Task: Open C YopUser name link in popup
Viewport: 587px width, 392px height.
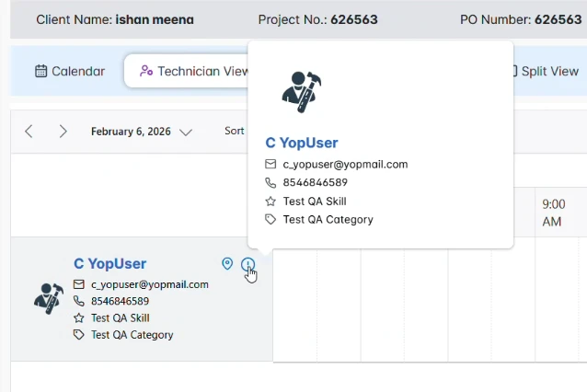Action: (x=301, y=144)
